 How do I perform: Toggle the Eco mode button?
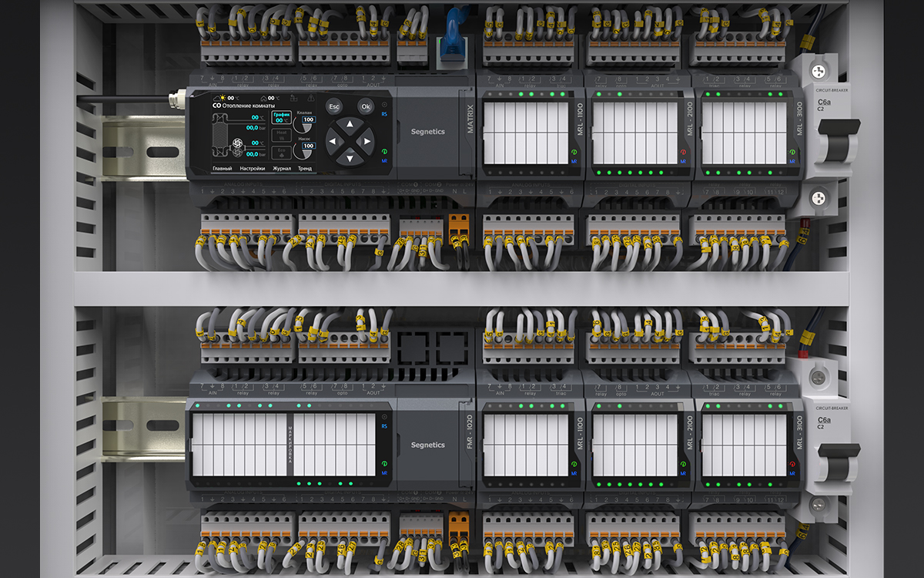[281, 152]
